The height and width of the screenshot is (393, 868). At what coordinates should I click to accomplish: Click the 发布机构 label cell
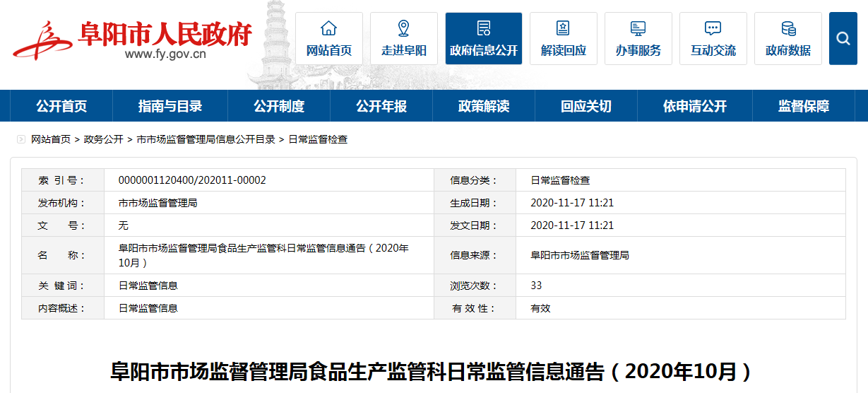point(63,203)
